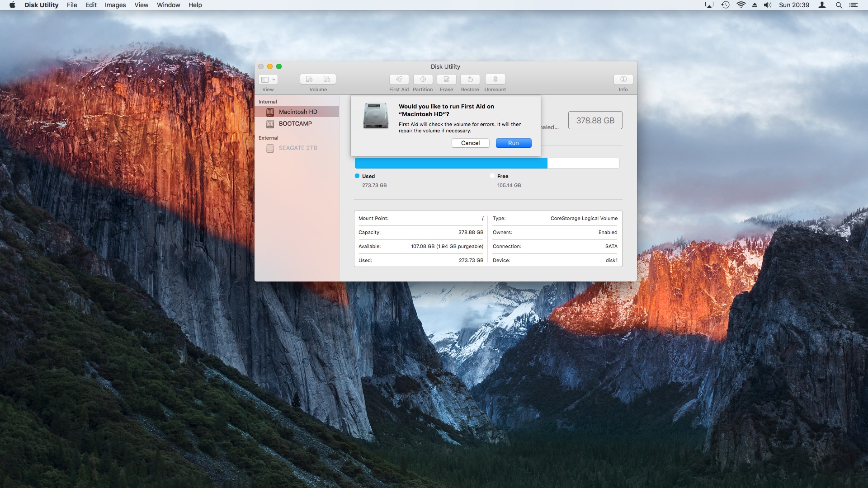The image size is (868, 488).
Task: Click CoreStorage Logical Volume type value
Action: [584, 218]
